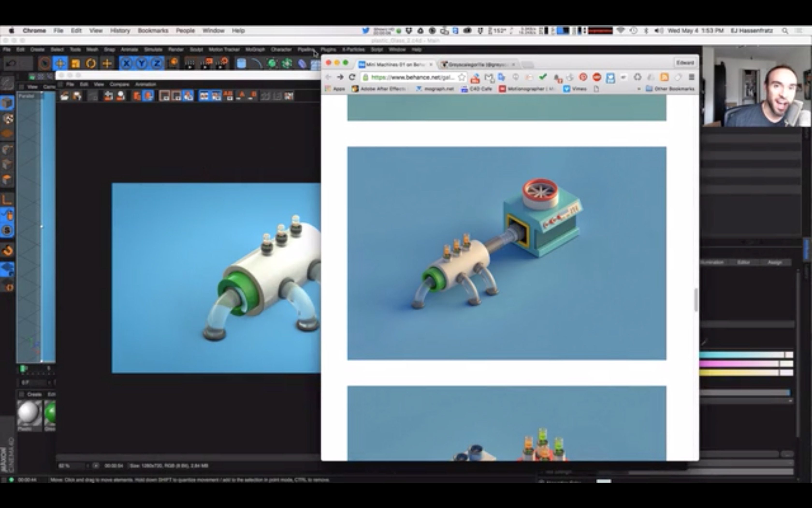Select the Rotate tool in Cinema 4D
The image size is (812, 508).
(91, 63)
